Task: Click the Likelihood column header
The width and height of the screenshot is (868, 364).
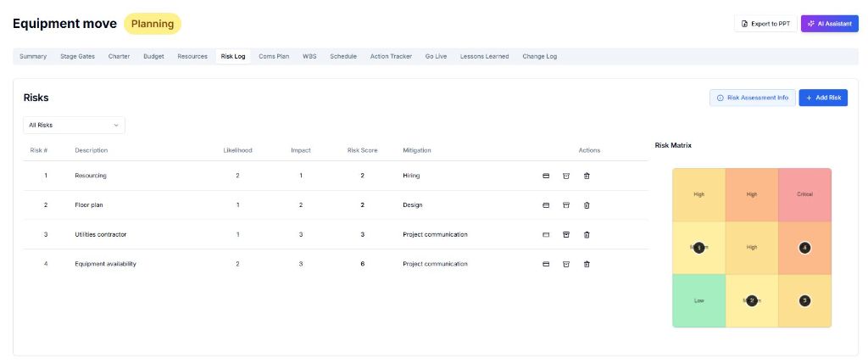Action: pyautogui.click(x=237, y=150)
